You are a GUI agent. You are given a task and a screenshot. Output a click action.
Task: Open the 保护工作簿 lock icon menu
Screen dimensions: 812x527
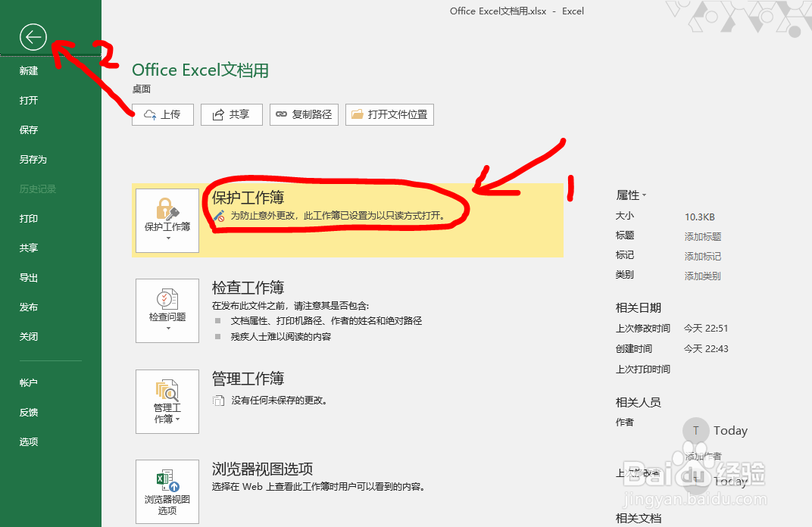point(167,208)
